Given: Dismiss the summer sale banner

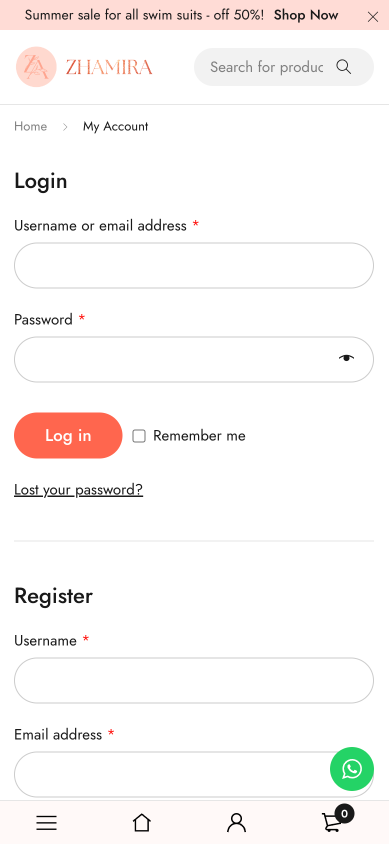Looking at the screenshot, I should (373, 17).
